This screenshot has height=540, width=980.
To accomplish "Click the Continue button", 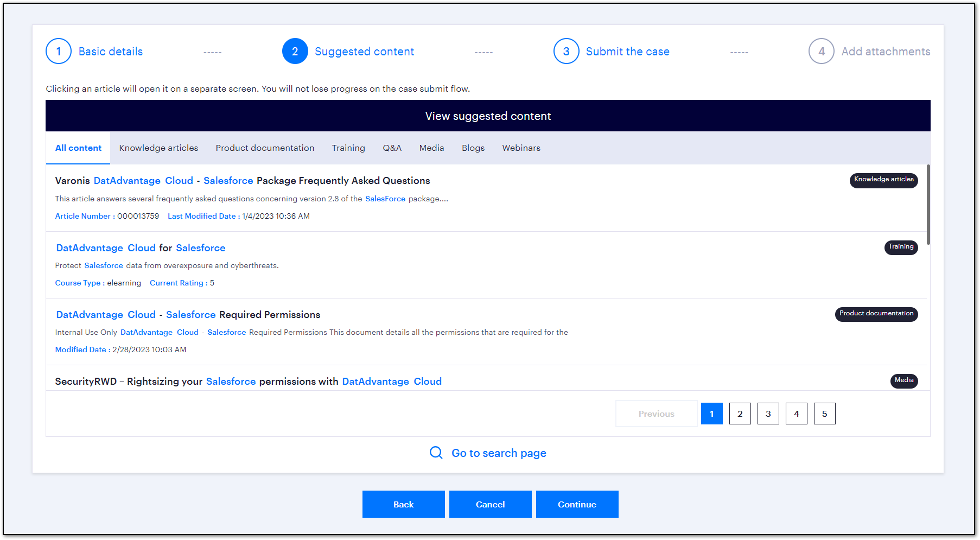I will coord(577,504).
